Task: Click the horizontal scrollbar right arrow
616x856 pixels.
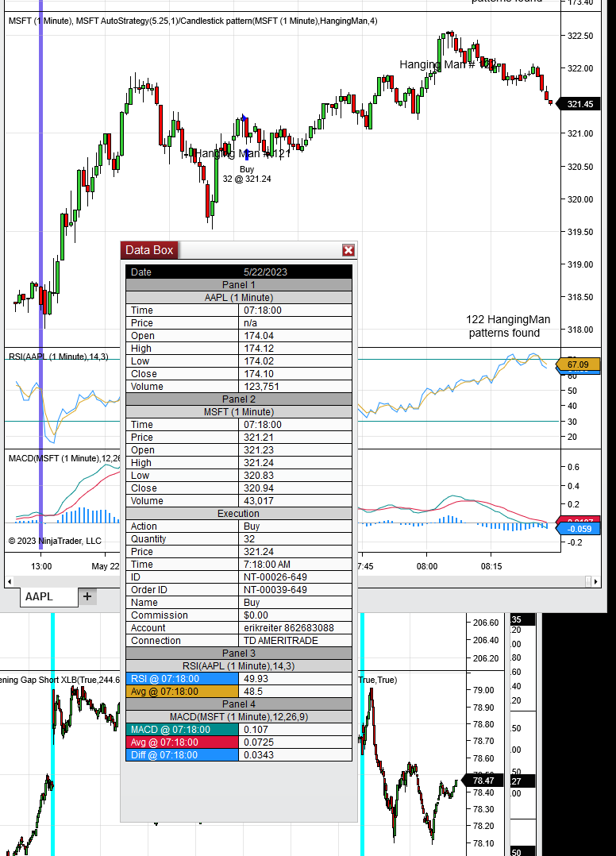Action: pyautogui.click(x=596, y=581)
